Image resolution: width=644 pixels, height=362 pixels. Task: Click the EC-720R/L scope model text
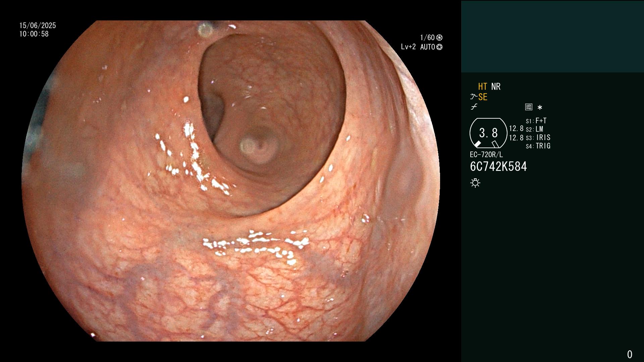point(486,155)
